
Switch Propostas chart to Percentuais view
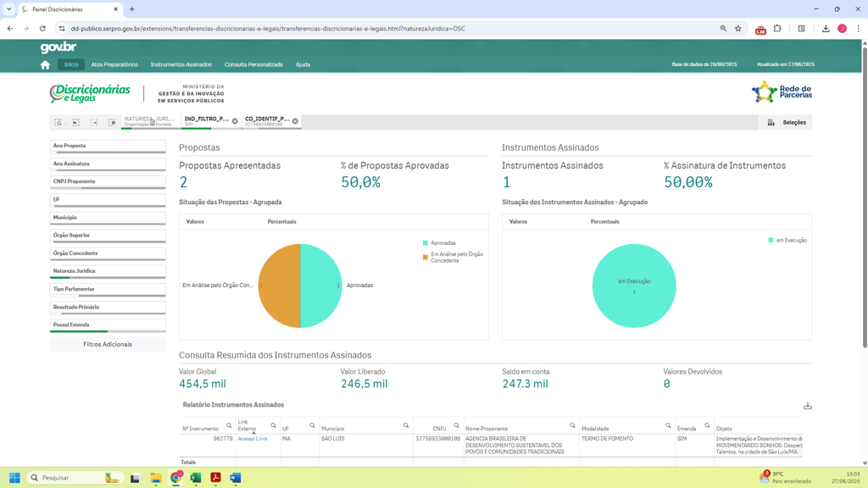[281, 222]
